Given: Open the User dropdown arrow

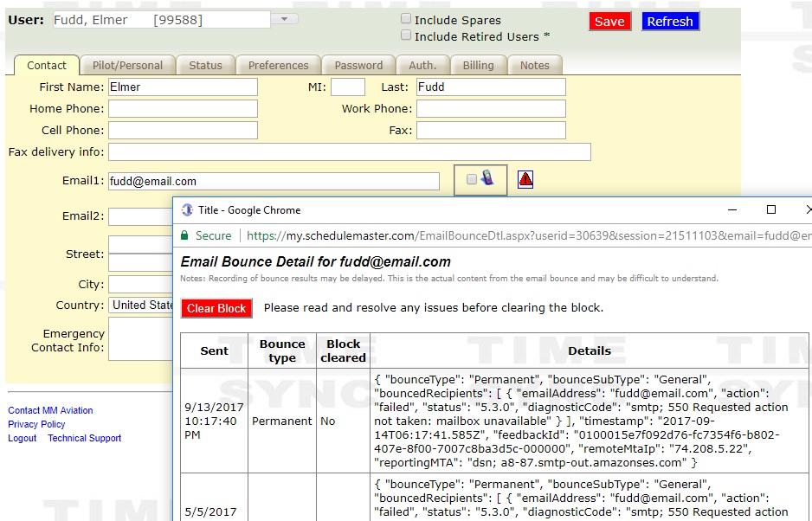Looking at the screenshot, I should 284,19.
